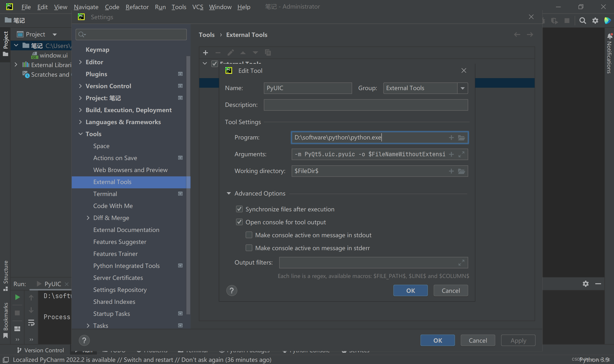Expand Editor settings category
Image resolution: width=614 pixels, height=364 pixels.
pos(81,62)
